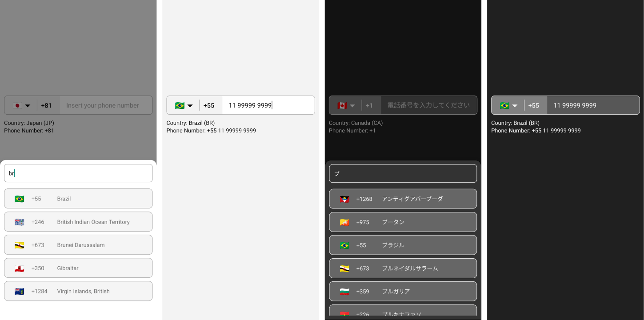The height and width of the screenshot is (320, 644).
Task: Expand the Brazil country picker in dark panel
Action: (508, 105)
